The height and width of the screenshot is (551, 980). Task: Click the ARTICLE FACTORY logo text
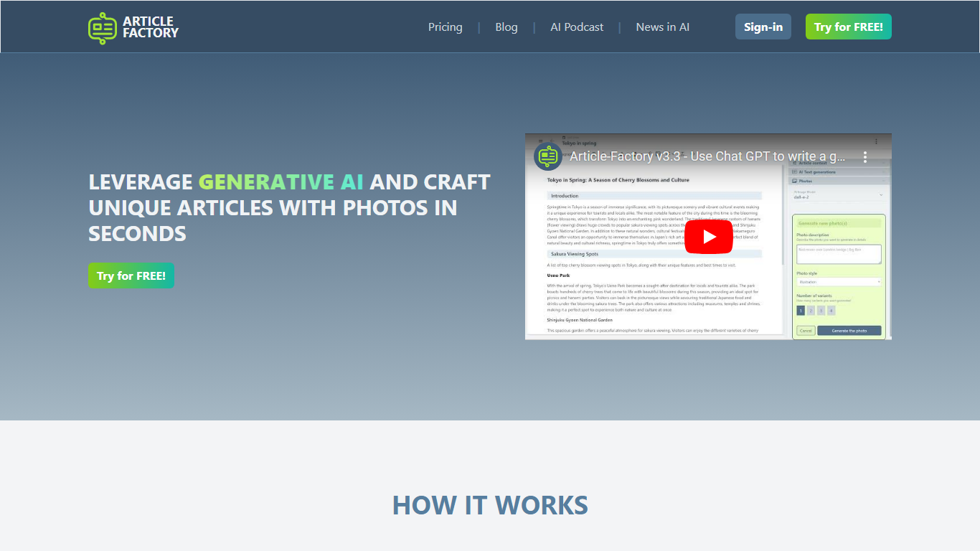click(x=151, y=27)
